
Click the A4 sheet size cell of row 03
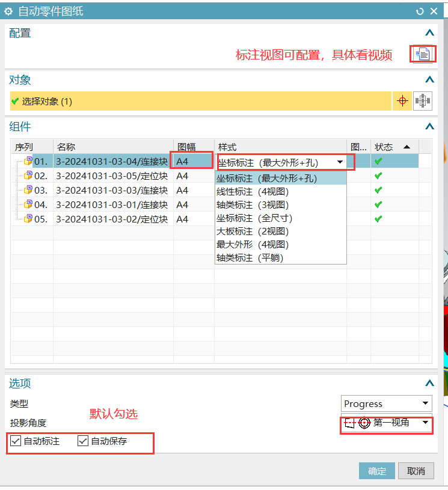(x=194, y=190)
